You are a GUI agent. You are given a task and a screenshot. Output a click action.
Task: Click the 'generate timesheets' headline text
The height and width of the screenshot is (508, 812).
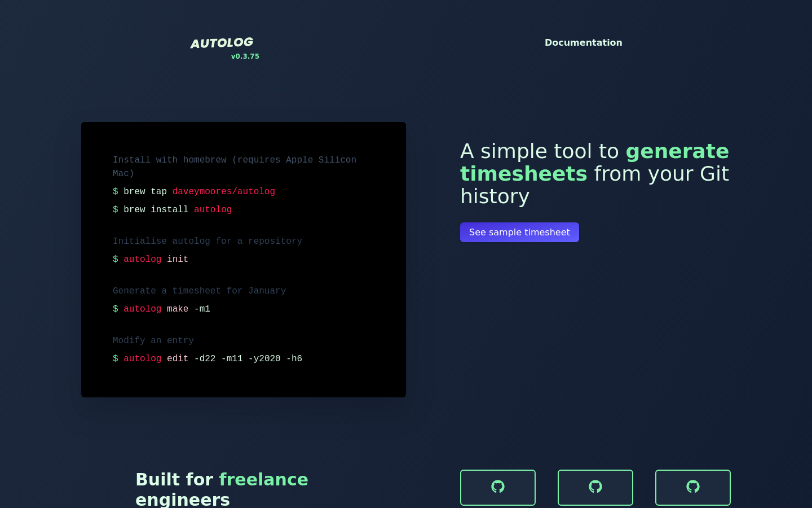594,163
